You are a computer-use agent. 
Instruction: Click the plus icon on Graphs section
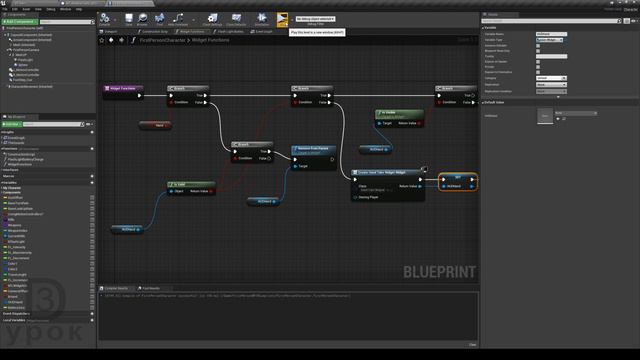[x=92, y=132]
